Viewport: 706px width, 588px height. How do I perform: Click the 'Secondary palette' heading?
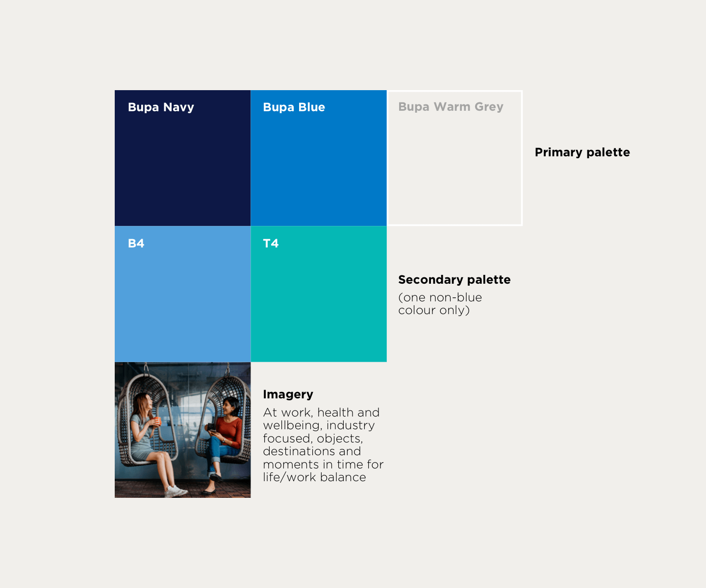pos(454,280)
